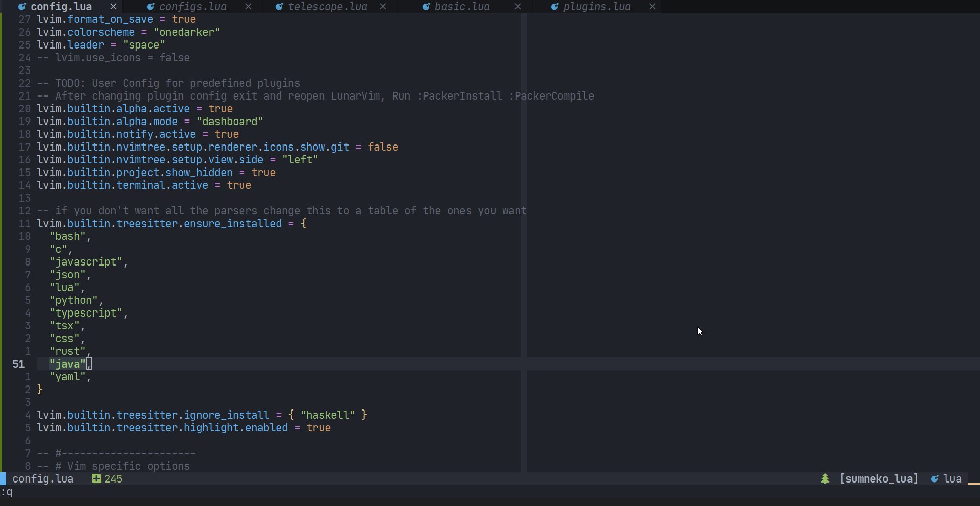This screenshot has width=980, height=506.
Task: Click the TODO comment line
Action: pos(168,83)
